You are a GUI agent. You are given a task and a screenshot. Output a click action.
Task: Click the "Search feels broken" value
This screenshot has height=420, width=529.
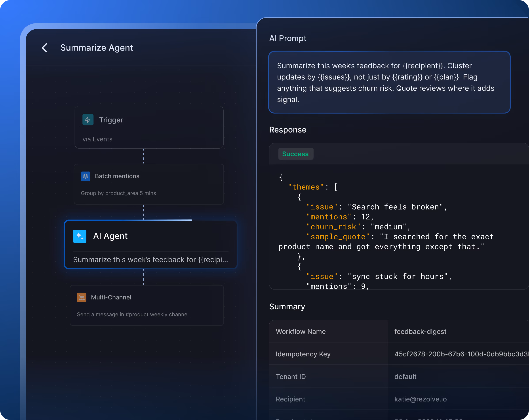pyautogui.click(x=395, y=207)
